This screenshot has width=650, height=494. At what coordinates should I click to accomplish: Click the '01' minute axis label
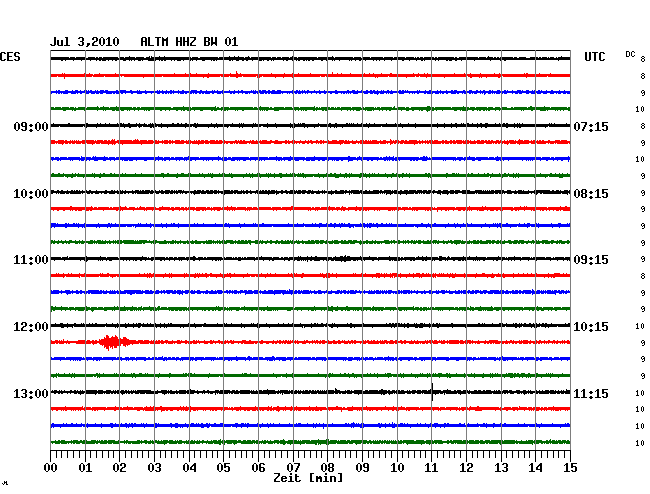(x=85, y=467)
